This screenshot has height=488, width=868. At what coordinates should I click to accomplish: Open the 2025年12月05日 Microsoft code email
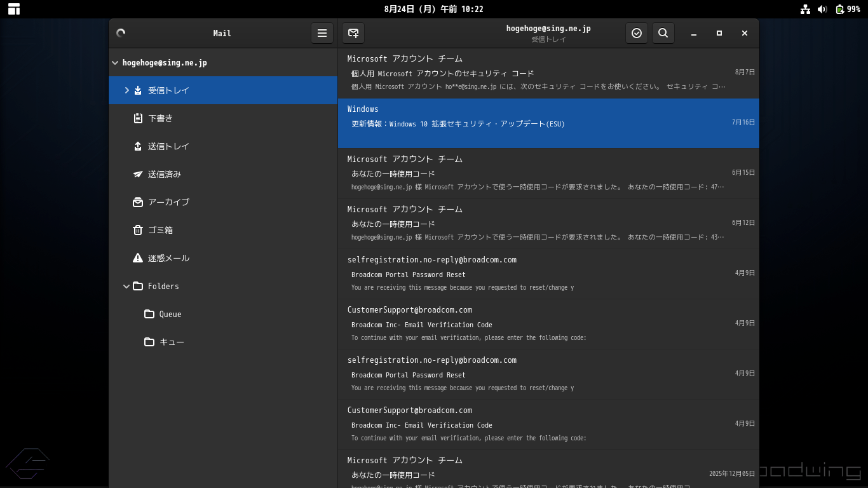coord(548,470)
